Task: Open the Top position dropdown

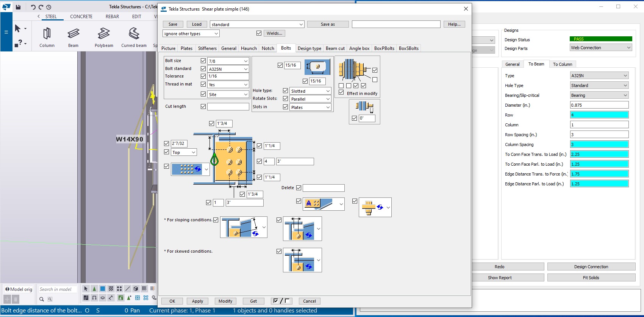Action: [184, 152]
